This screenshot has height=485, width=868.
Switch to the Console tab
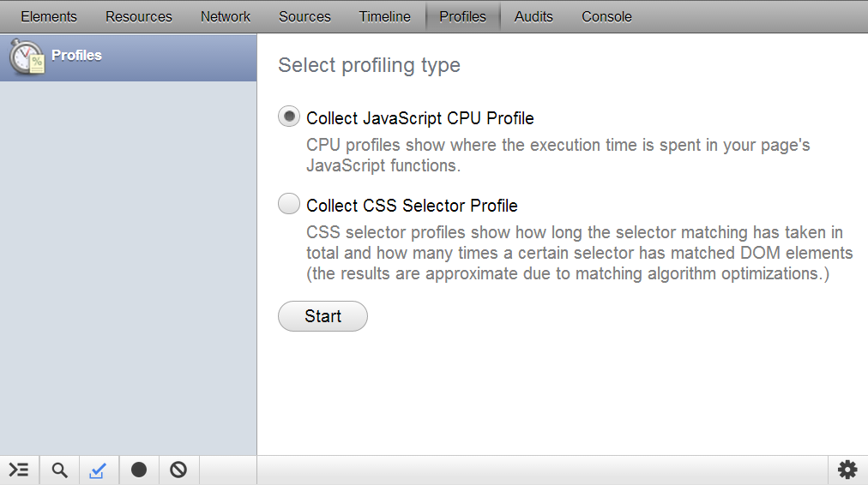tap(606, 16)
